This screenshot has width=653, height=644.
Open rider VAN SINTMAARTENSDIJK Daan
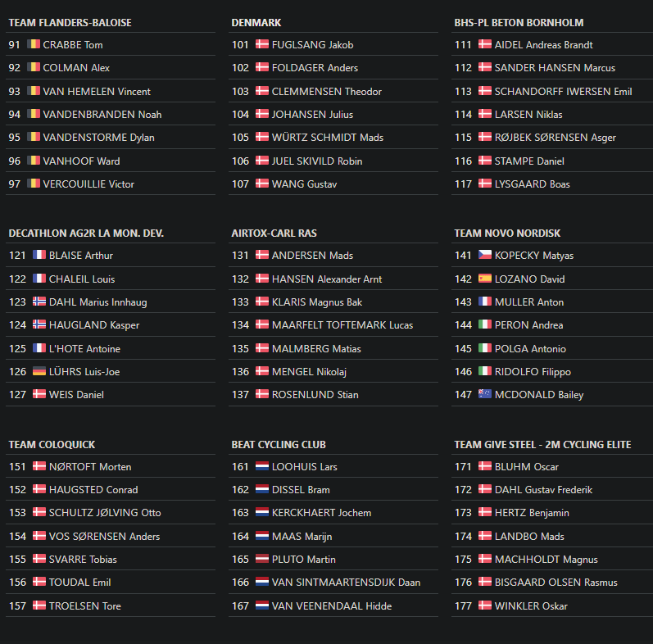click(x=346, y=583)
